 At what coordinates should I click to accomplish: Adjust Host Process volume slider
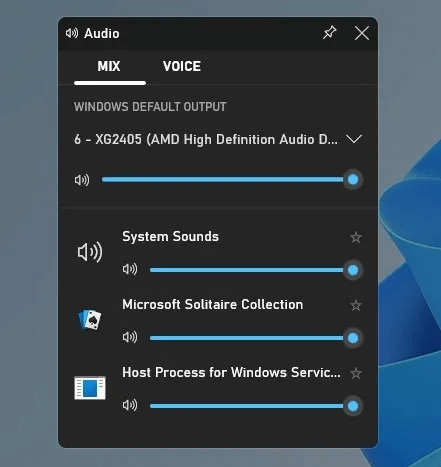256,406
